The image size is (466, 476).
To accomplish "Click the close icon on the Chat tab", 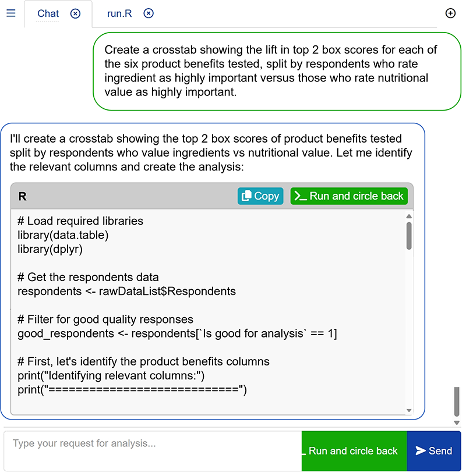I will pyautogui.click(x=75, y=13).
